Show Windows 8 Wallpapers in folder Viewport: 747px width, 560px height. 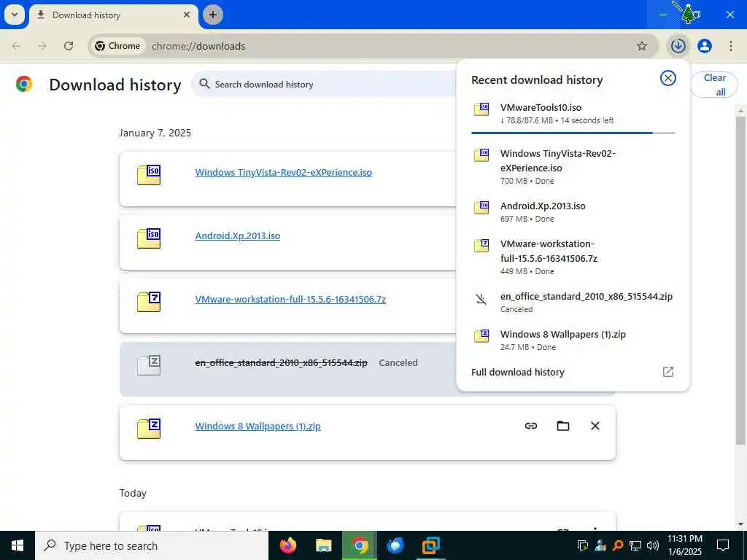[x=563, y=426]
